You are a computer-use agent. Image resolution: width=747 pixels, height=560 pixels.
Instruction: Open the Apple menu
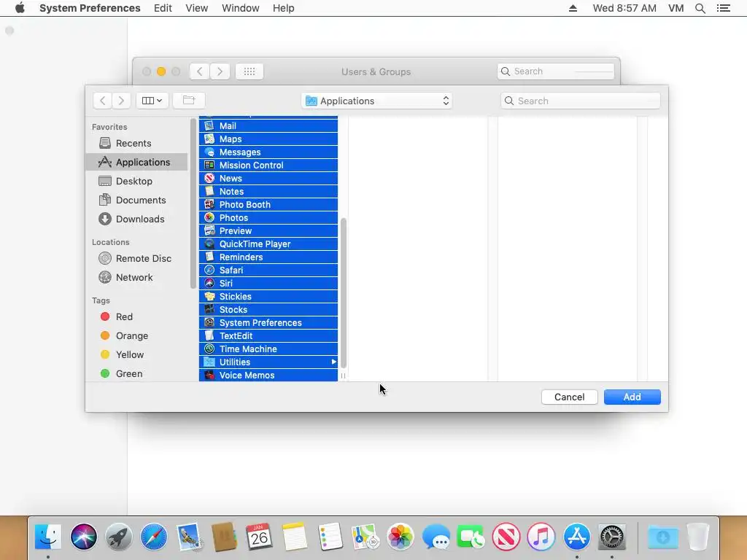pos(20,8)
